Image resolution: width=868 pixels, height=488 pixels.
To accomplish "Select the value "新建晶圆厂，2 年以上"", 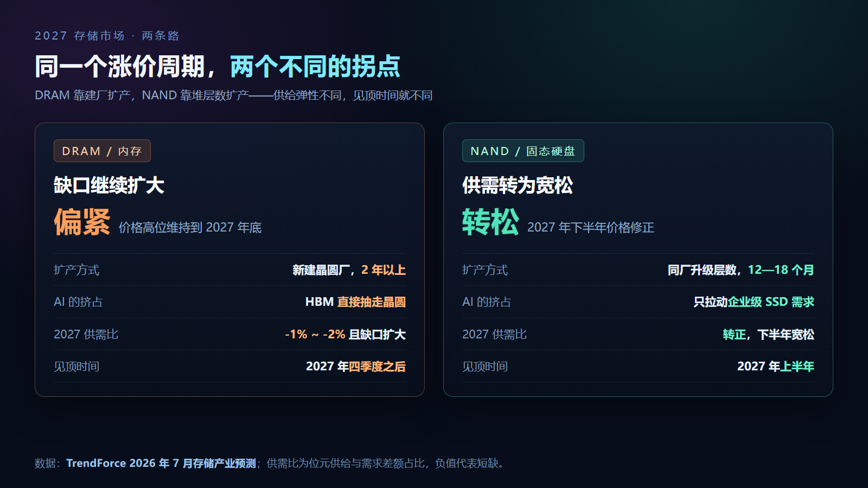I will (349, 270).
